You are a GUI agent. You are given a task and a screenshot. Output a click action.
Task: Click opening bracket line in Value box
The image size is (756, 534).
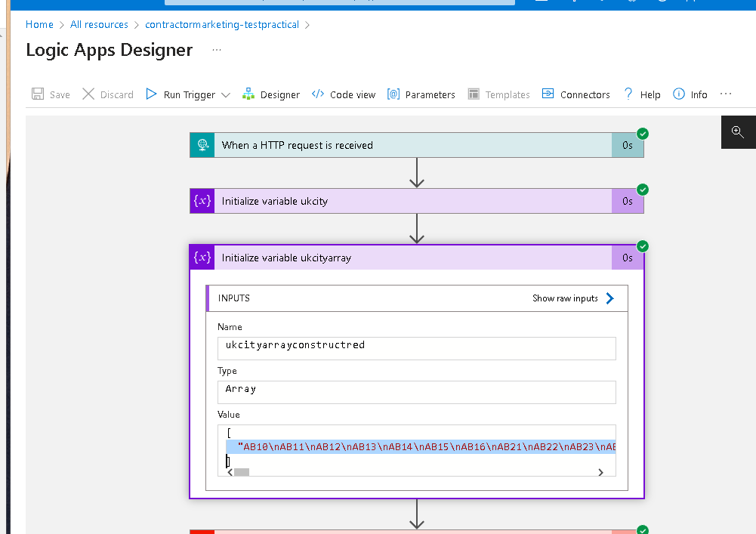point(229,433)
